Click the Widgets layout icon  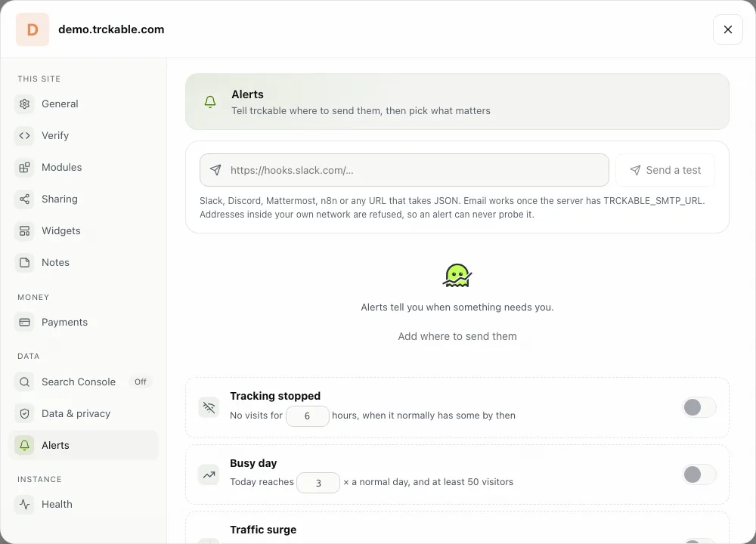point(25,230)
